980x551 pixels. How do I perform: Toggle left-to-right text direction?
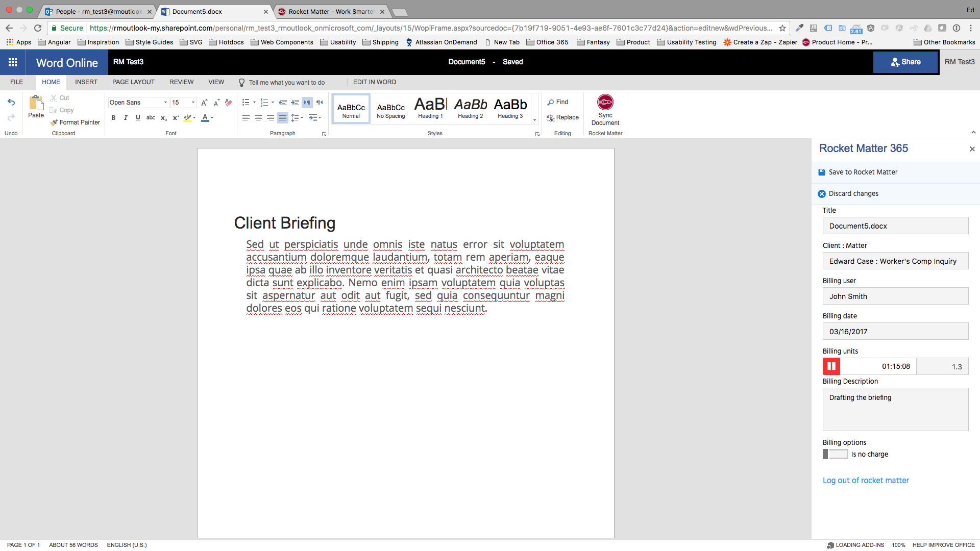(x=307, y=103)
